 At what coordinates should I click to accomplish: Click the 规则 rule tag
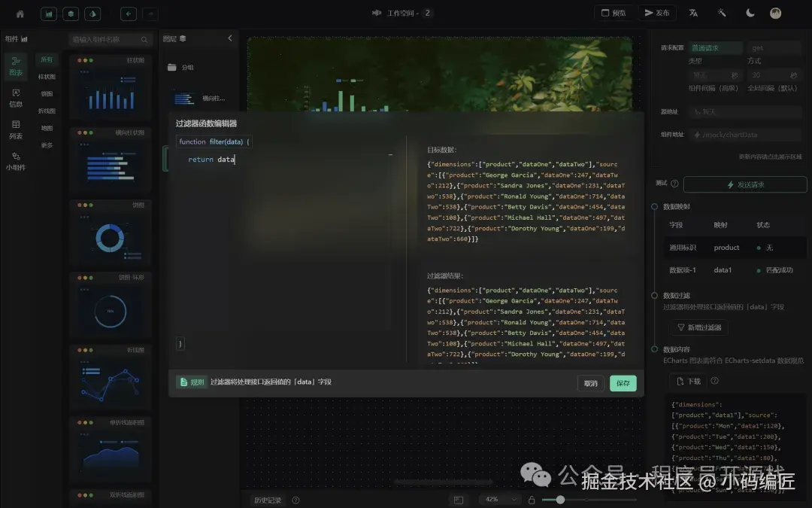[x=192, y=382]
